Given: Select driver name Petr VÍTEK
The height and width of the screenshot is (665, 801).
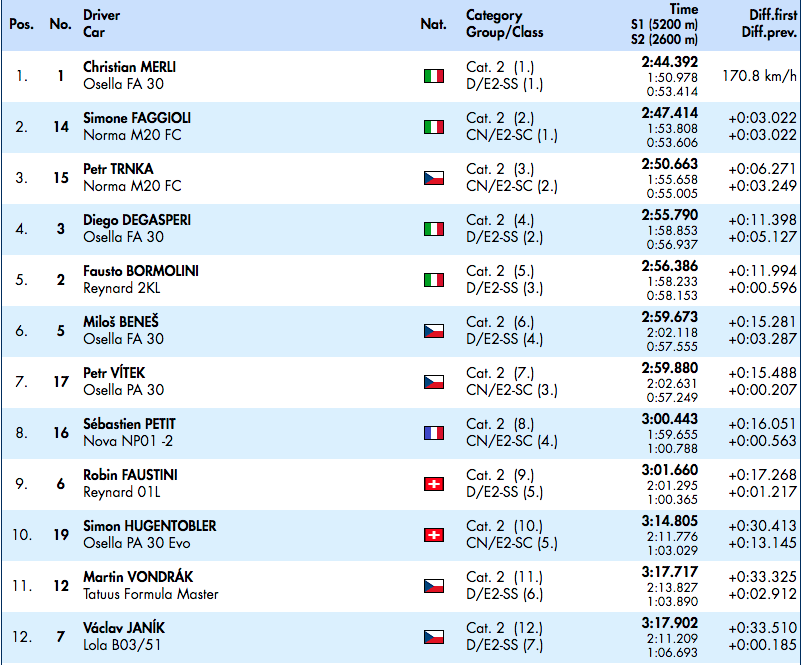Looking at the screenshot, I should point(114,373).
